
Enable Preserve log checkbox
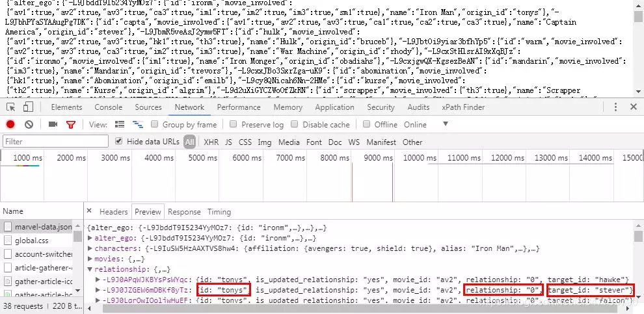(234, 124)
